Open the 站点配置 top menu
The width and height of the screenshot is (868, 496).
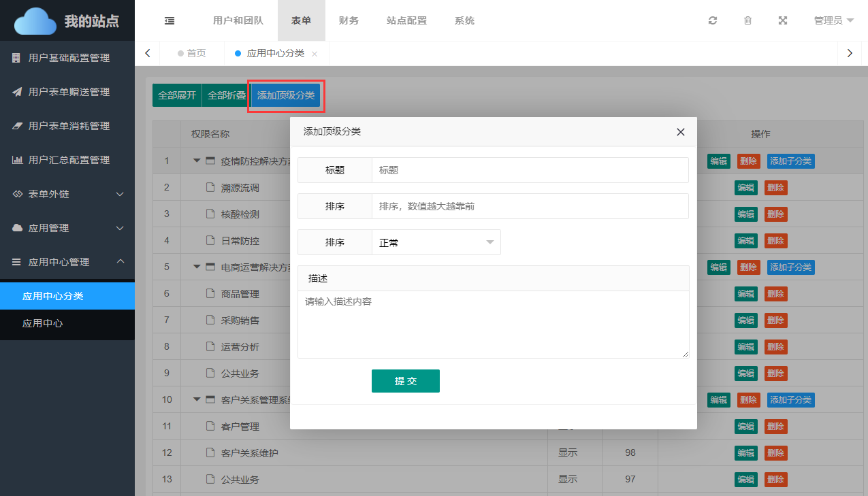tap(406, 20)
